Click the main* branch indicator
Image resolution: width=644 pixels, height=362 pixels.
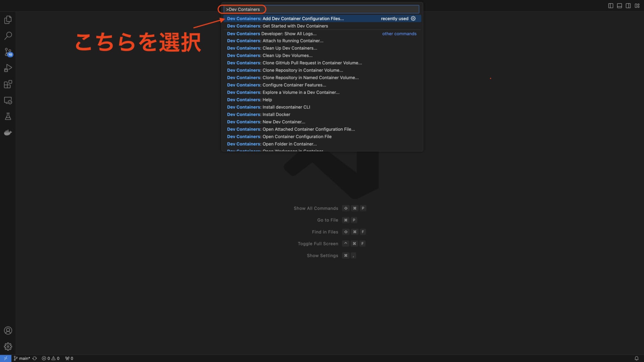[22, 358]
